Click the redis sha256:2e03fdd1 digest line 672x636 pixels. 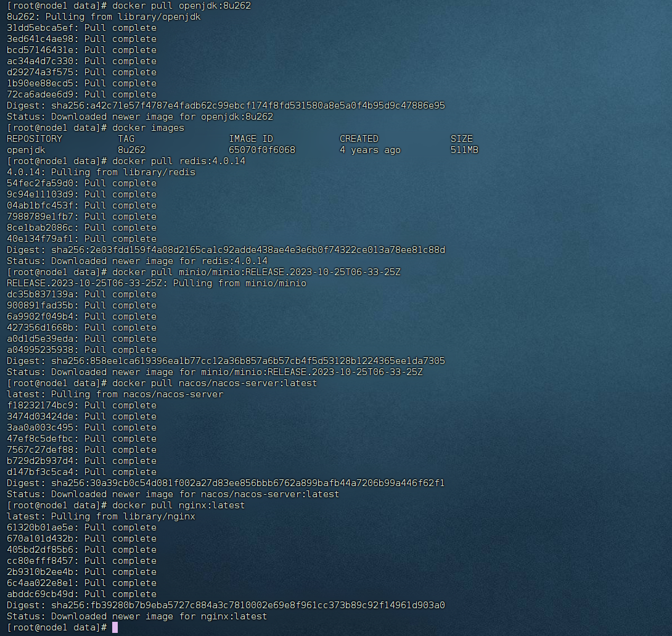point(226,250)
